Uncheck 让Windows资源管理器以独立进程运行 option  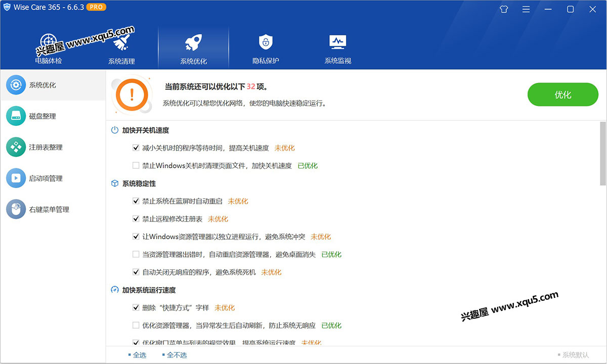click(x=136, y=237)
